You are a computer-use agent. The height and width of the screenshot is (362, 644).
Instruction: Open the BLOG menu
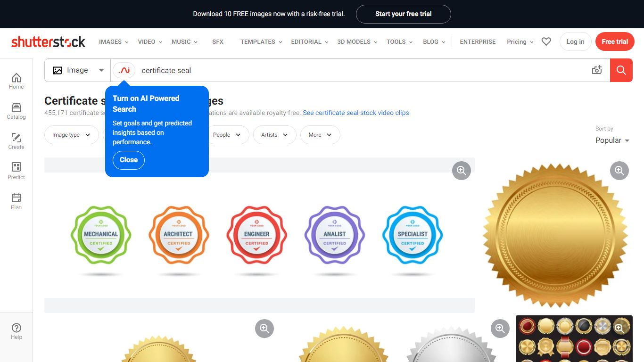coord(434,41)
